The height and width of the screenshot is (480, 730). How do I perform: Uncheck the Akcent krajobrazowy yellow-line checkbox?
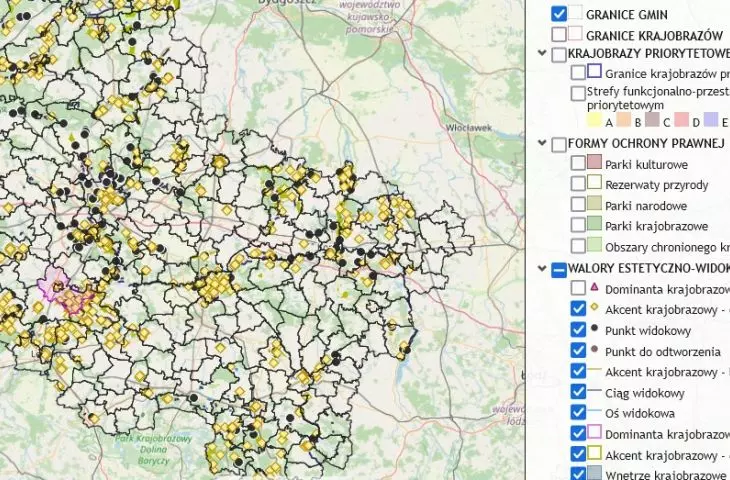(578, 371)
